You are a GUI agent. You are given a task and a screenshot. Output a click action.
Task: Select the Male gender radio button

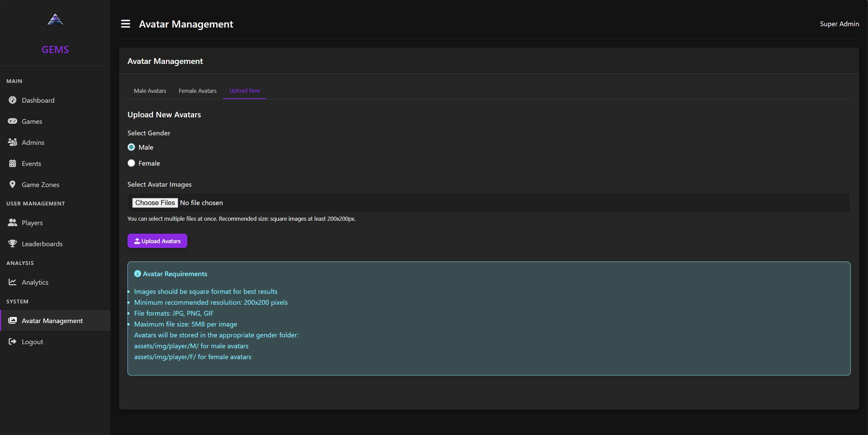(x=131, y=147)
